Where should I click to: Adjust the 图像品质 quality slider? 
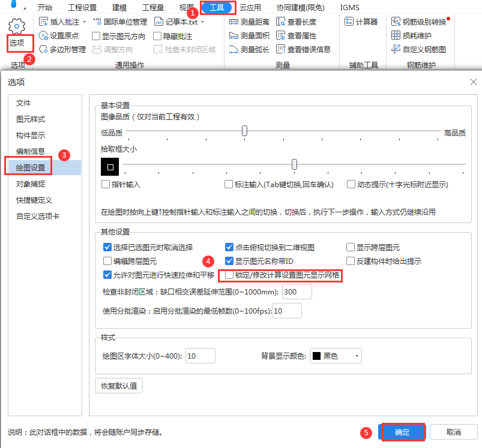[244, 131]
